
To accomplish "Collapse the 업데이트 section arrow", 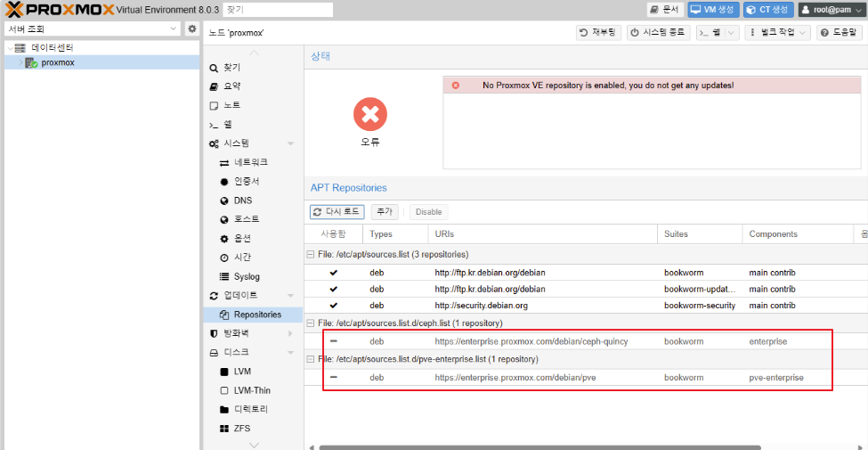I will coord(290,296).
